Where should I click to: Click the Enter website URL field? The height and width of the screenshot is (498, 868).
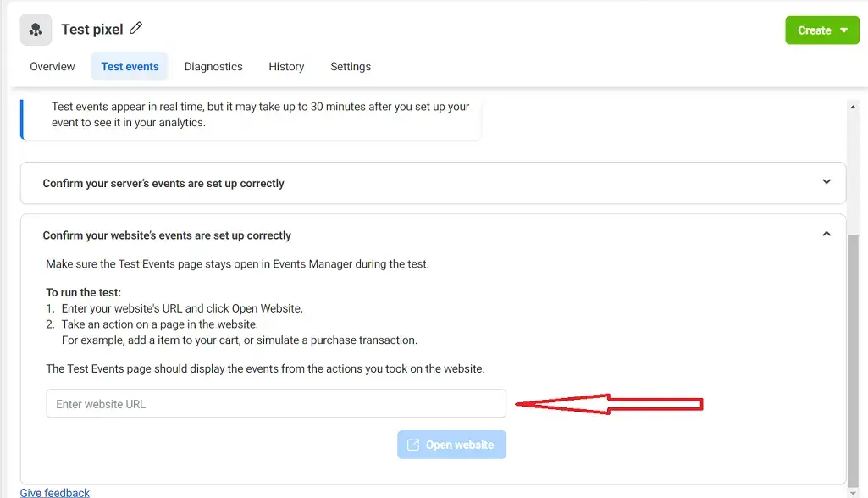276,403
